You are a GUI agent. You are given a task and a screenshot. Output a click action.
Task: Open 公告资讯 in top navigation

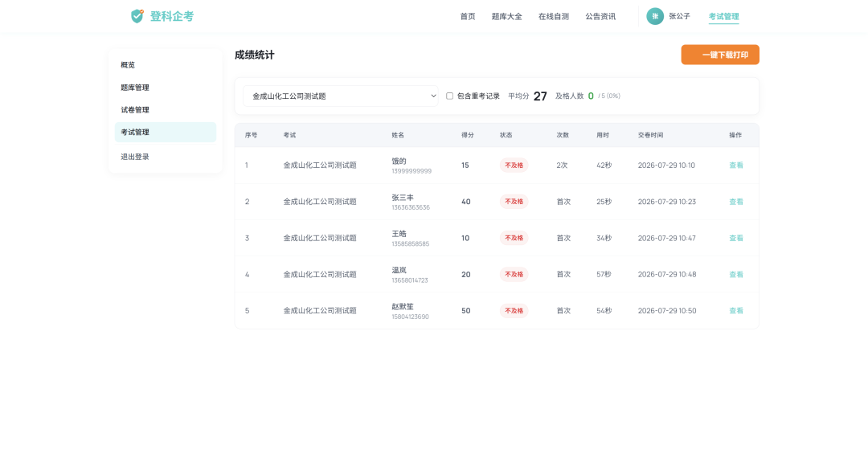point(600,16)
